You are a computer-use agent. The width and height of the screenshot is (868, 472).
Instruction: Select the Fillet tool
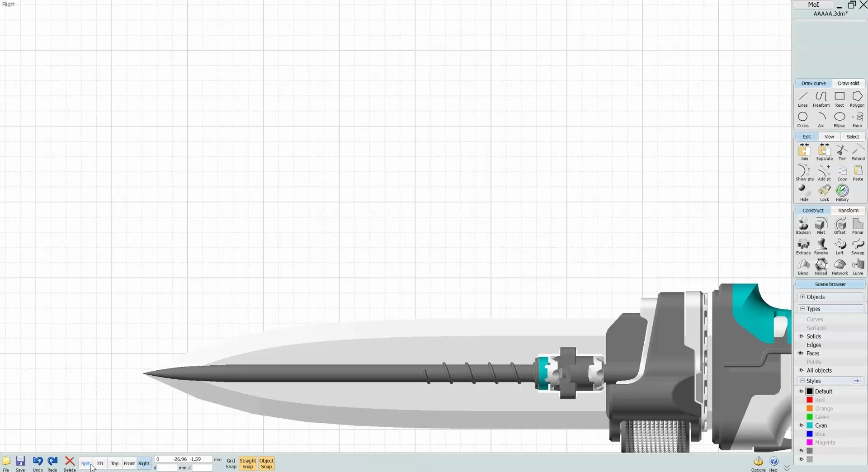coord(821,226)
